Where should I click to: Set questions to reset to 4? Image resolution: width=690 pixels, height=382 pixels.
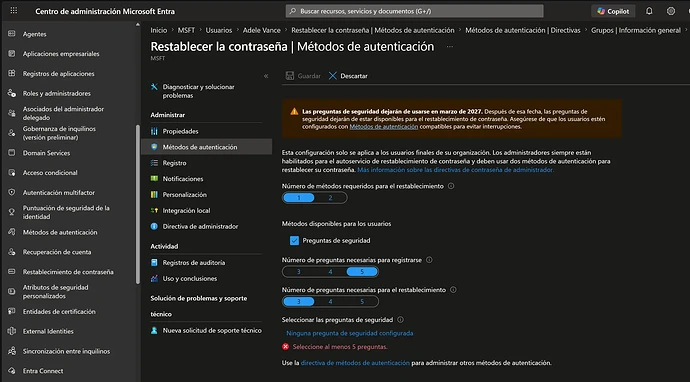click(x=330, y=301)
